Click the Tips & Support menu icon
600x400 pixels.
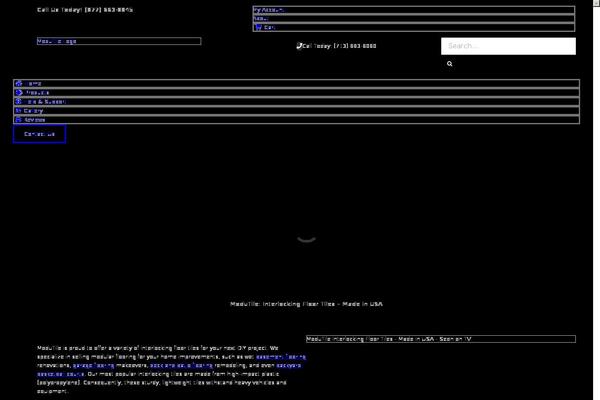pyautogui.click(x=18, y=102)
